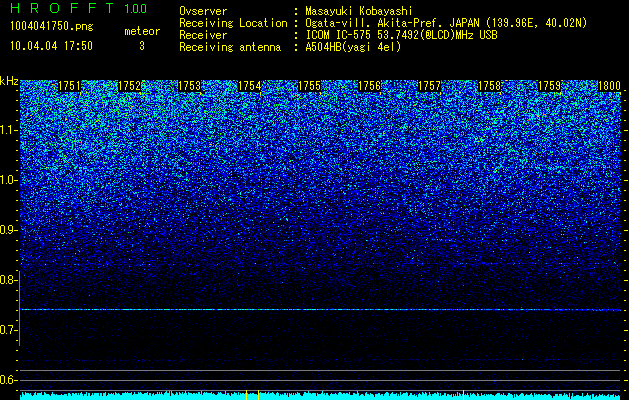Click the 1754 time label
Screen dimensions: 629x400
(x=250, y=86)
